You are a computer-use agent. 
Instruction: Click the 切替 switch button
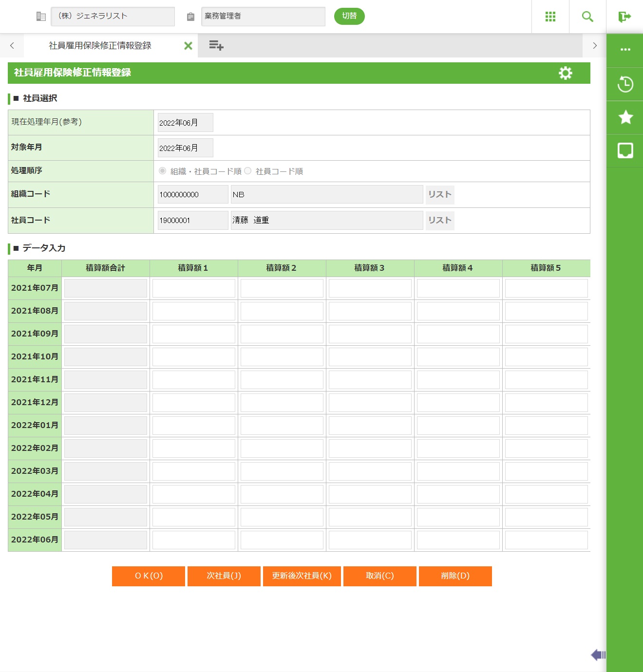pos(349,16)
